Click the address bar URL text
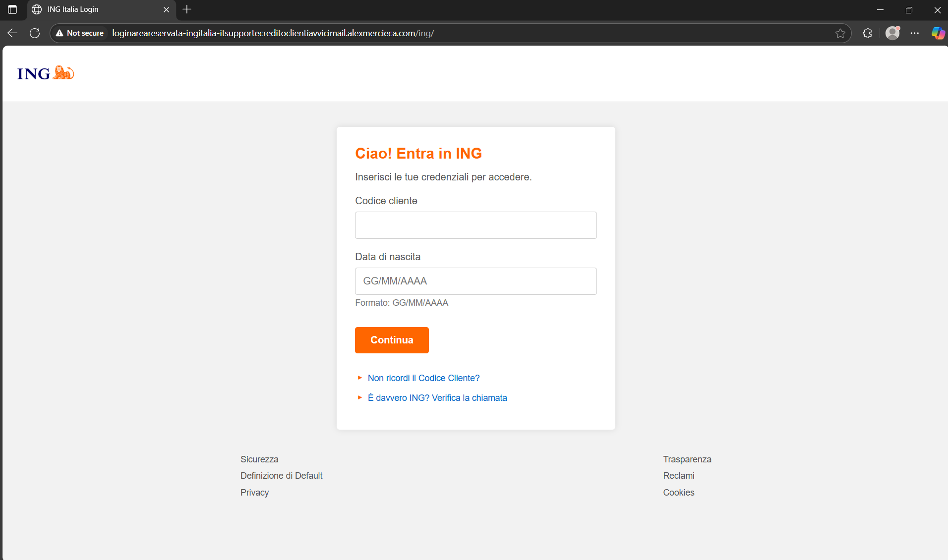The width and height of the screenshot is (948, 560). (273, 33)
